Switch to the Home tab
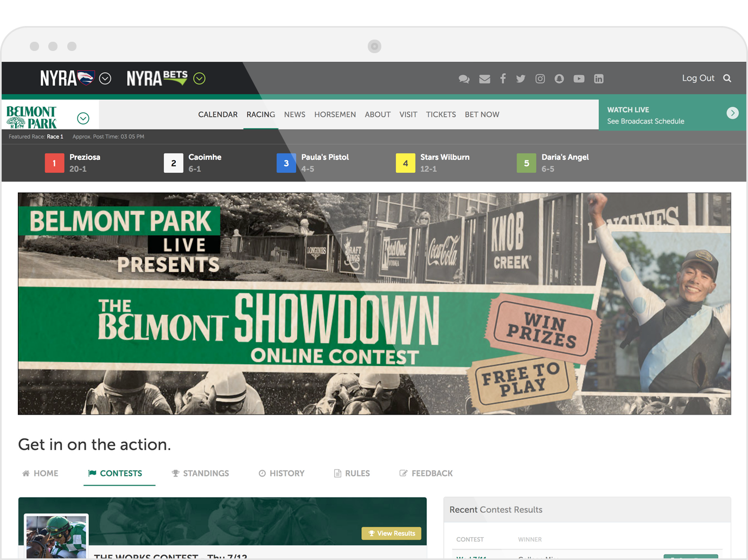Viewport: 748px width, 560px height. pyautogui.click(x=40, y=473)
